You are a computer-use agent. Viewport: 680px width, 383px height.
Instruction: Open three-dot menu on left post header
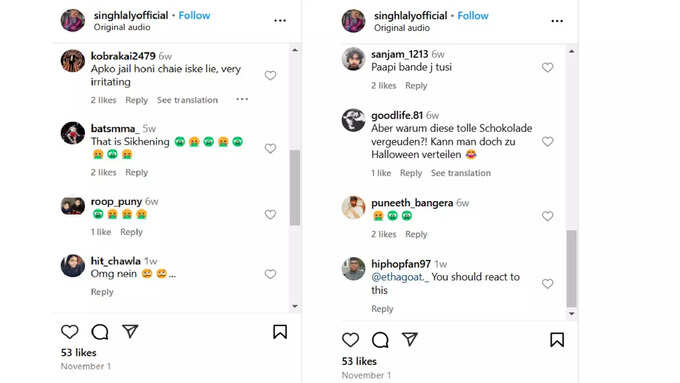coord(280,20)
